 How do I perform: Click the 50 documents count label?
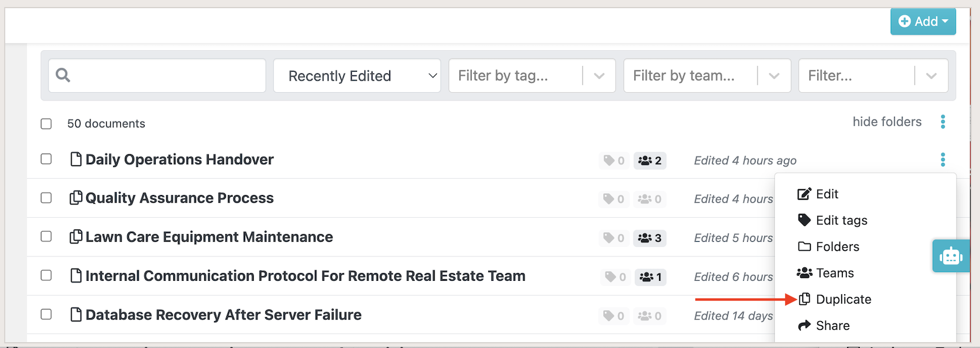coord(106,124)
